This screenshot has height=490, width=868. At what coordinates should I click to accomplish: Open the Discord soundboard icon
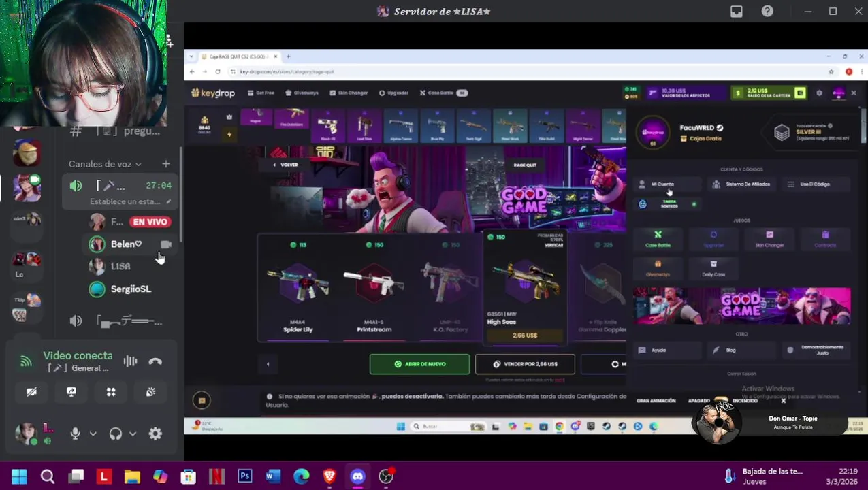pos(151,392)
